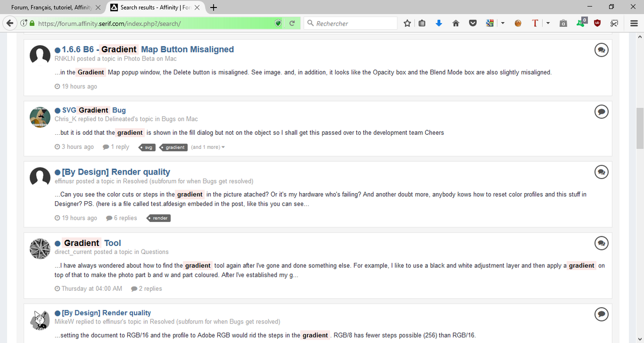Click comment bubble icon on Gradient Map result

pos(601,50)
